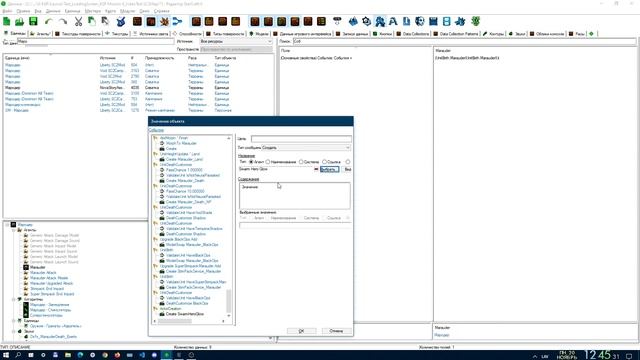Undo the last action
This screenshot has height=360, width=640.
tap(49, 22)
